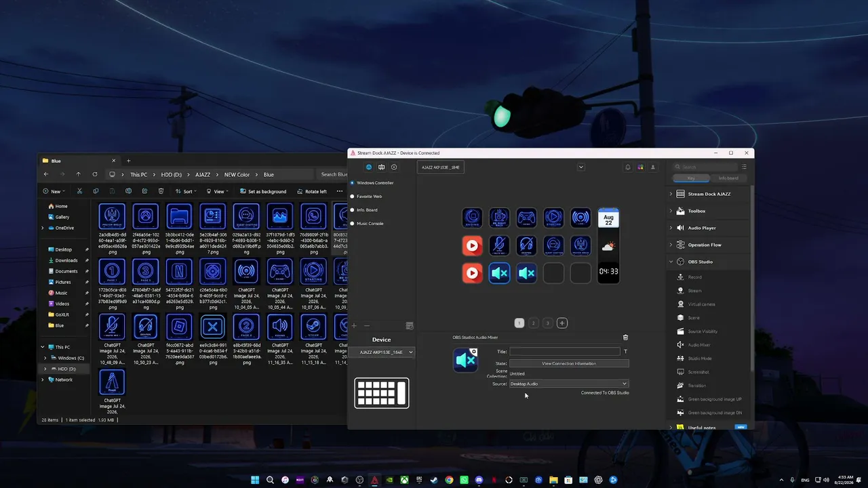Refresh the Blue folder in File Explorer

tap(94, 174)
